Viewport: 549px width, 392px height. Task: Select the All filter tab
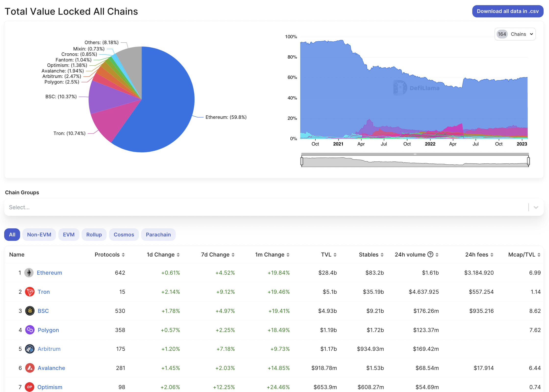pos(12,234)
